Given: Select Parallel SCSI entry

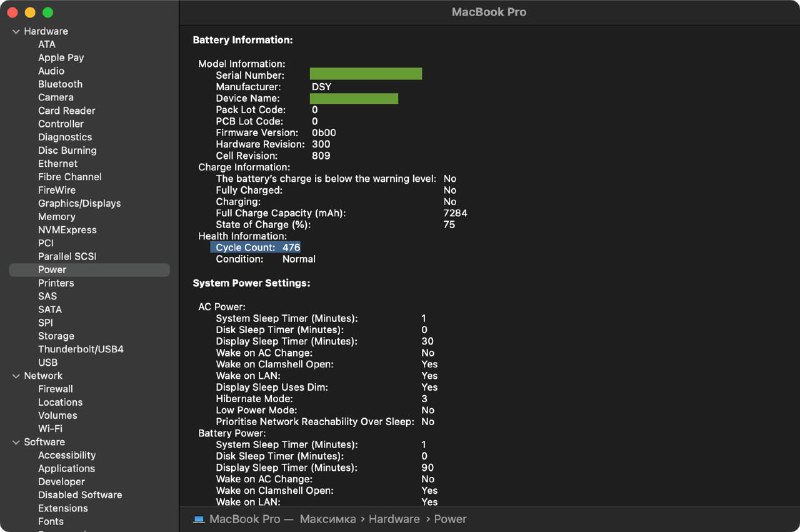Looking at the screenshot, I should tap(67, 257).
